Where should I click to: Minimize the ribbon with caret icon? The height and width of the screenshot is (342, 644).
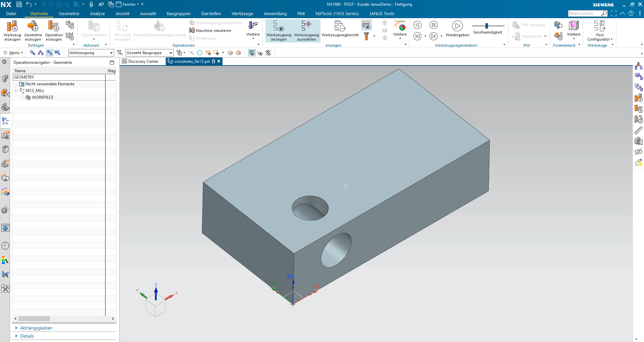tap(622, 13)
